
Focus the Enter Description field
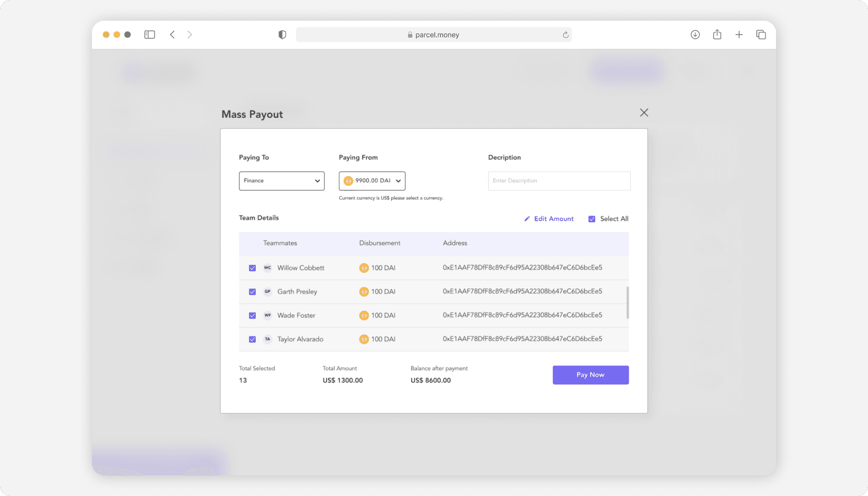click(559, 181)
